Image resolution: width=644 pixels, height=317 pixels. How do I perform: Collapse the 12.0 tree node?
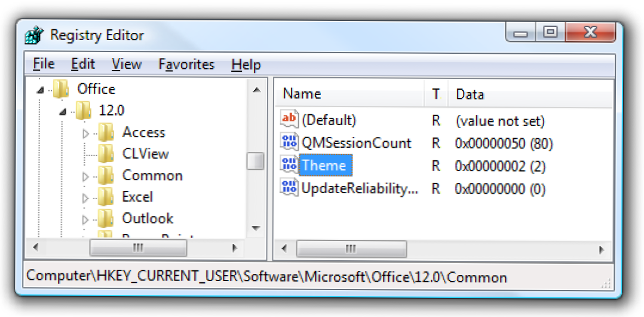pos(63,111)
